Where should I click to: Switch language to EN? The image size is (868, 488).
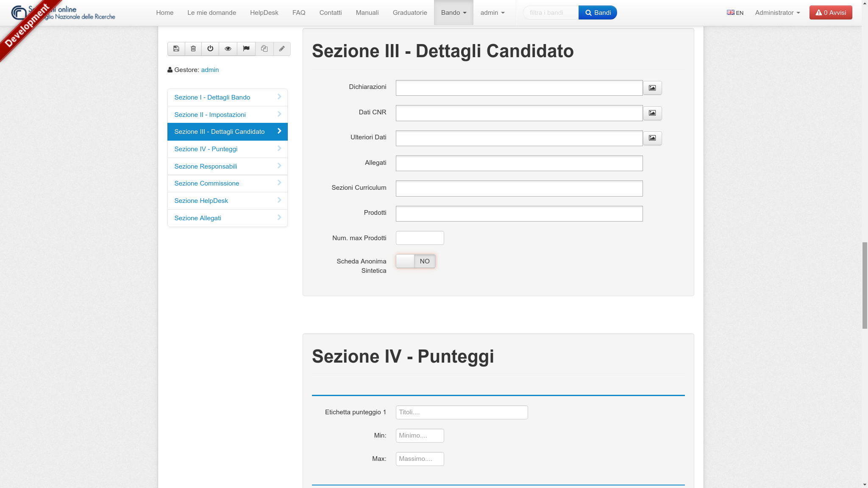[735, 13]
